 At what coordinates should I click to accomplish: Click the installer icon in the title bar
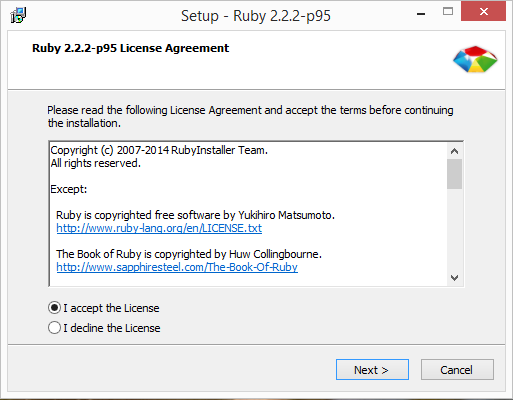tap(18, 15)
